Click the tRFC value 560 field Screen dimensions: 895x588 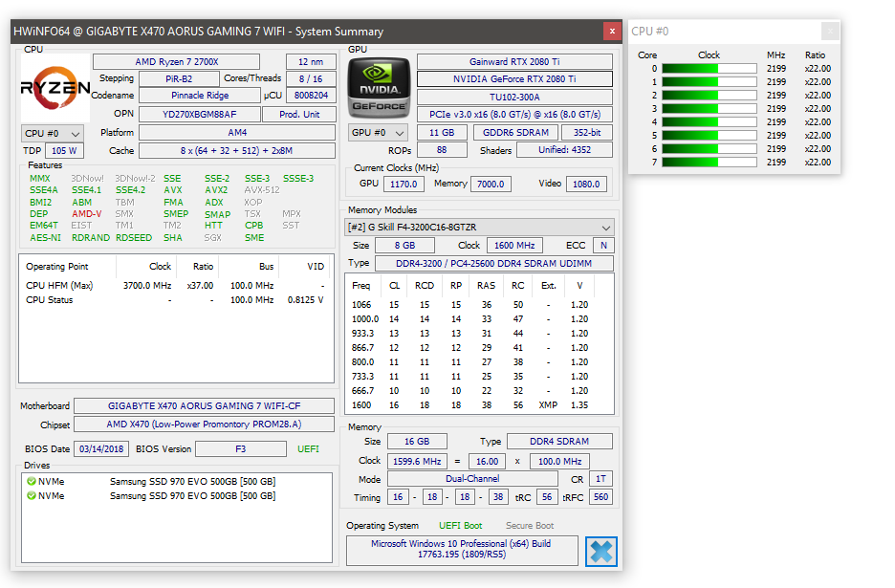tap(600, 496)
